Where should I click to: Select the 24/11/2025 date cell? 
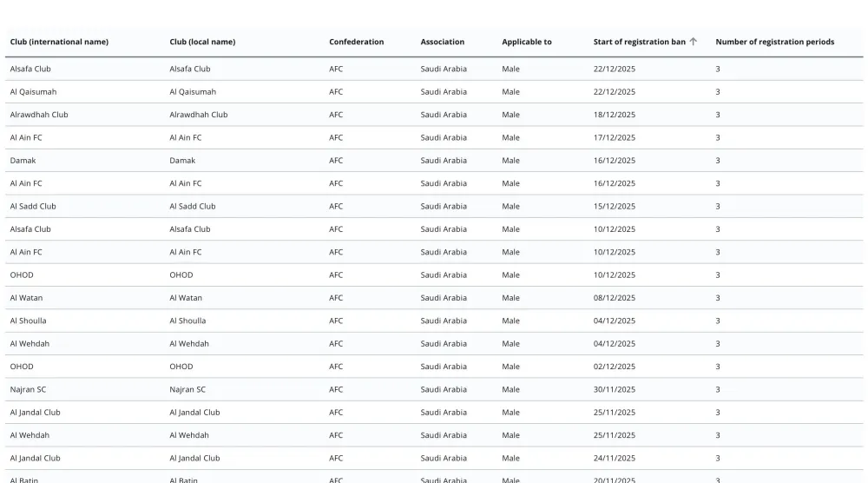614,459
